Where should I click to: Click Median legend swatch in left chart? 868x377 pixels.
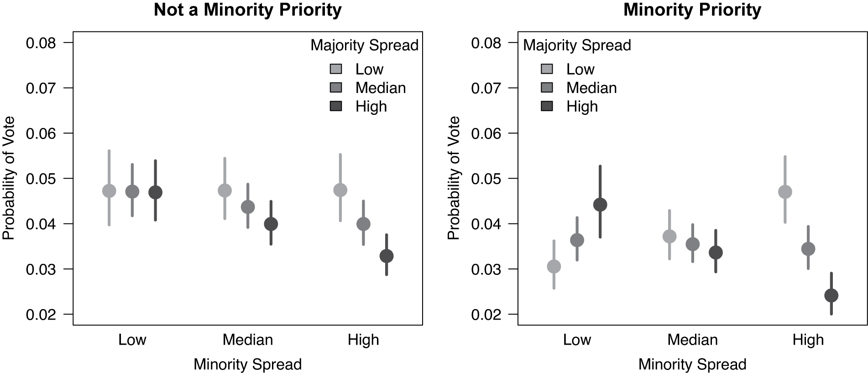[x=336, y=88]
